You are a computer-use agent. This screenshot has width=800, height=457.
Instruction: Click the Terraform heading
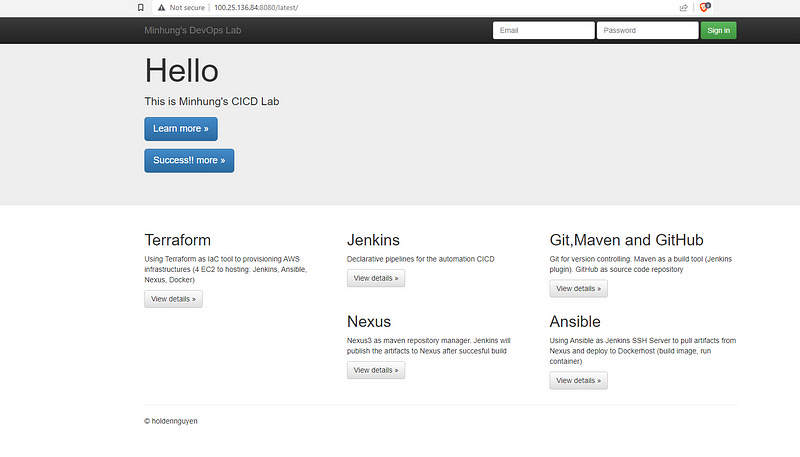click(178, 240)
